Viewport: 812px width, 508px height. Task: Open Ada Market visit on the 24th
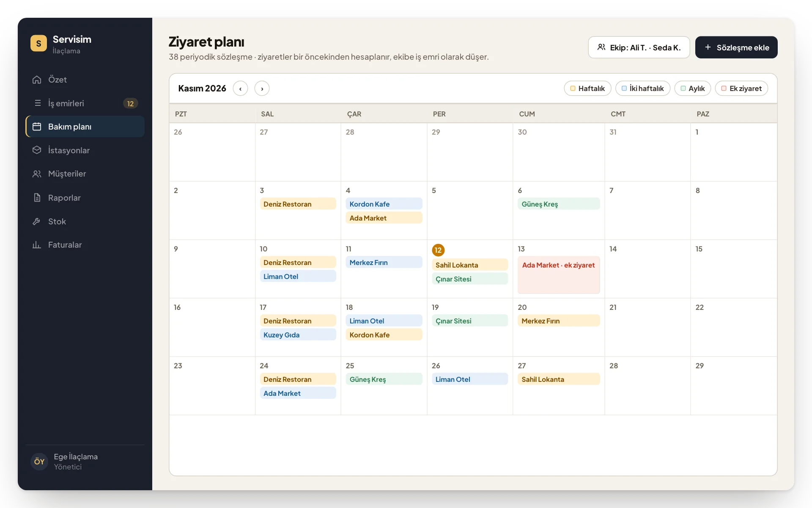coord(298,393)
